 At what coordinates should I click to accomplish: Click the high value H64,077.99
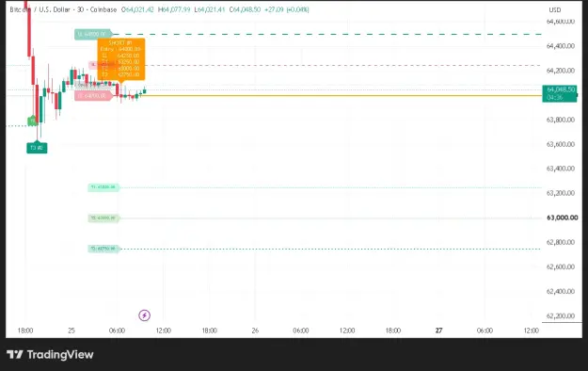tap(174, 9)
